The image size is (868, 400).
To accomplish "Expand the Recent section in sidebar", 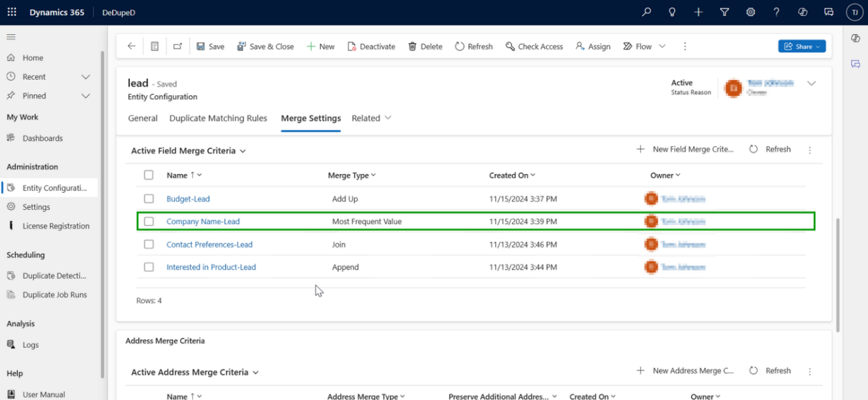I will pyautogui.click(x=86, y=77).
